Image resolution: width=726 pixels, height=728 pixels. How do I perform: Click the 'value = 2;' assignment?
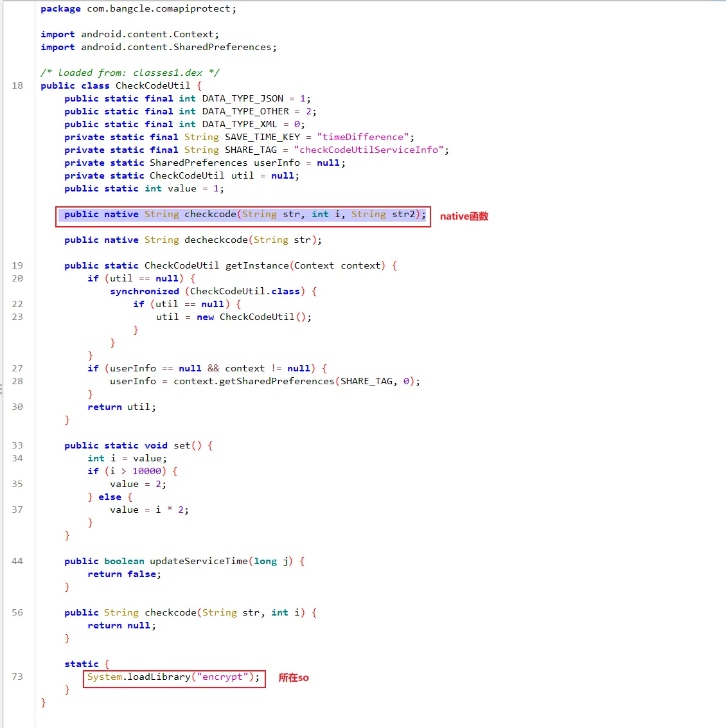click(x=138, y=484)
